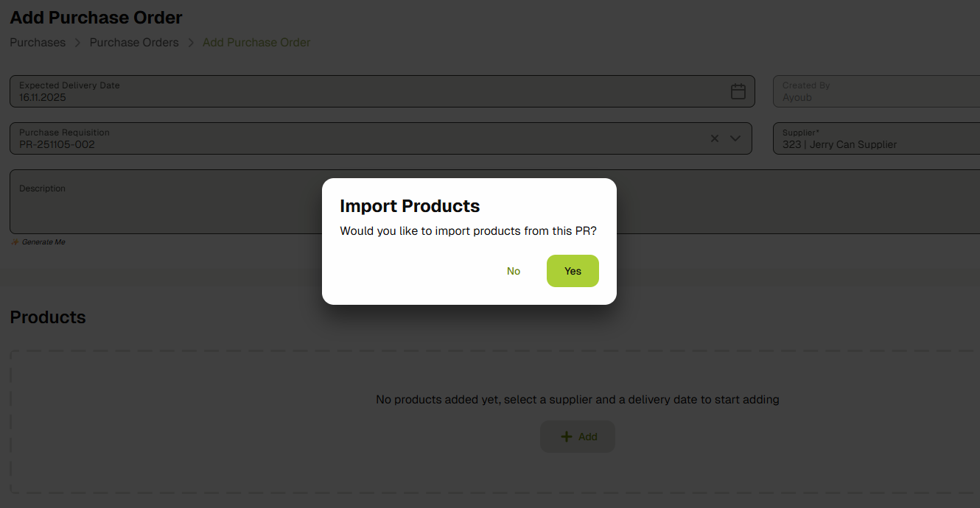Select the Expected Delivery Date field

(295, 91)
